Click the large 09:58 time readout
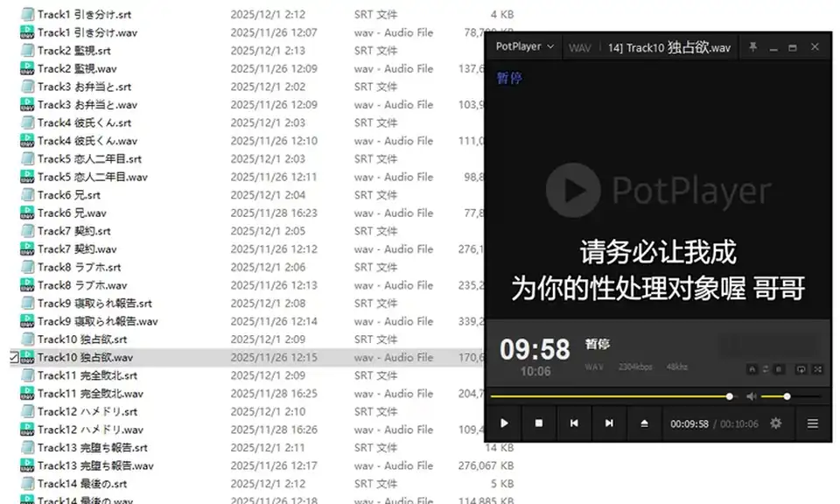This screenshot has height=504, width=840. pos(535,350)
